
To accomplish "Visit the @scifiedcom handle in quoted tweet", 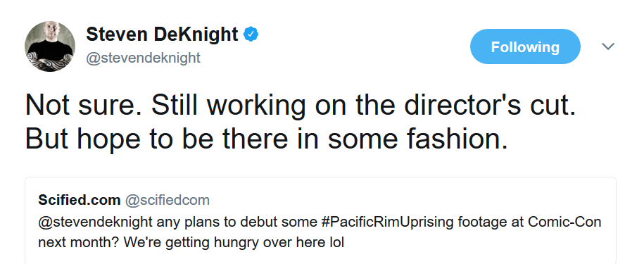I will click(x=168, y=200).
